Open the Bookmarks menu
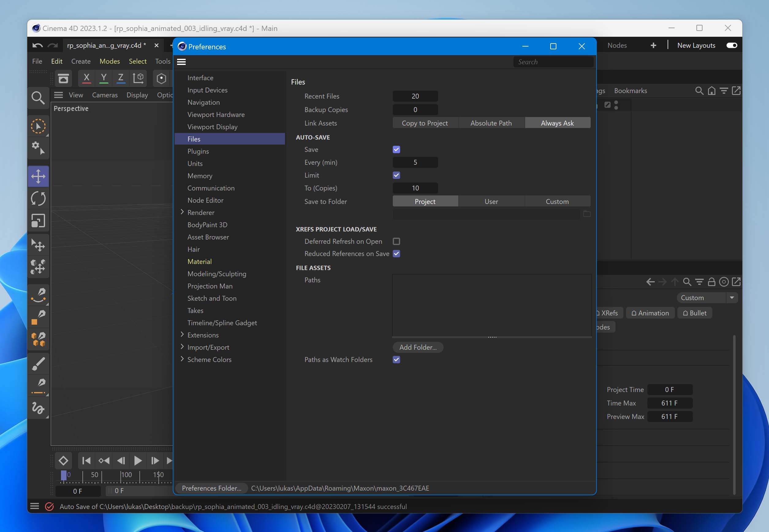The image size is (769, 532). (630, 91)
